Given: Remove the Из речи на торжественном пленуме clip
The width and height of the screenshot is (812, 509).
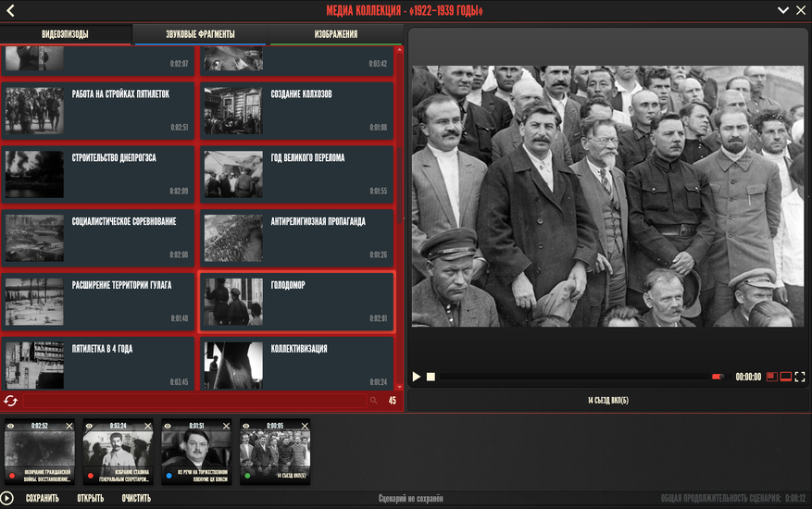Looking at the screenshot, I should coord(226,426).
